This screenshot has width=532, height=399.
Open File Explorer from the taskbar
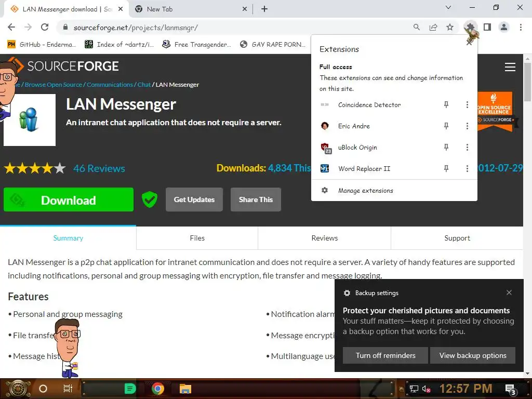coord(185,389)
